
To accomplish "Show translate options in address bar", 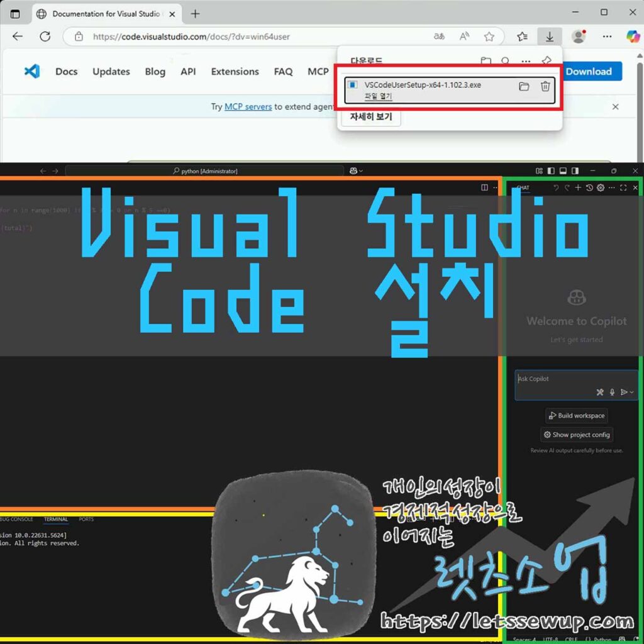I will (x=439, y=36).
